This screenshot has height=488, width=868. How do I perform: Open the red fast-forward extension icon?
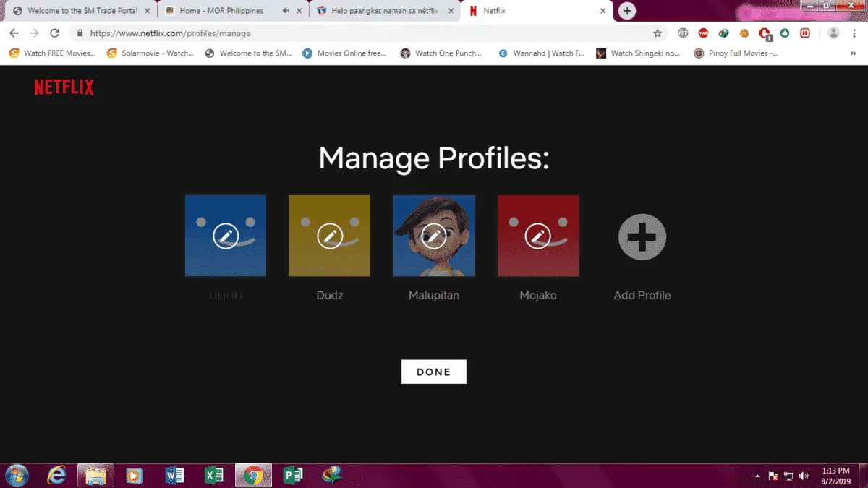click(805, 33)
